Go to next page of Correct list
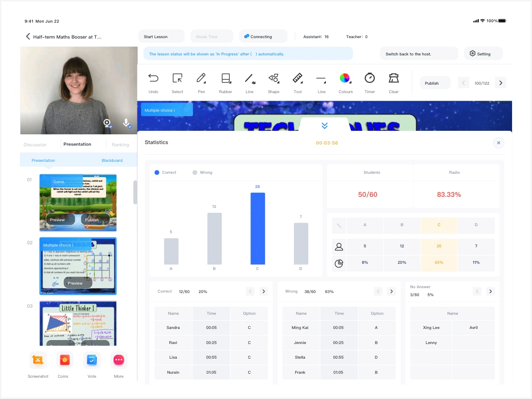Image resolution: width=532 pixels, height=399 pixels. [x=263, y=291]
